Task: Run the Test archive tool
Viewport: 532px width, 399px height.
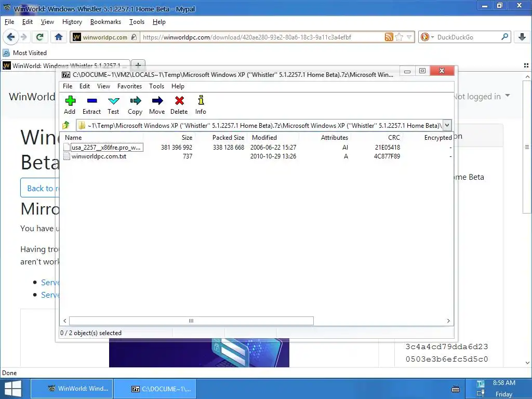Action: (x=113, y=105)
